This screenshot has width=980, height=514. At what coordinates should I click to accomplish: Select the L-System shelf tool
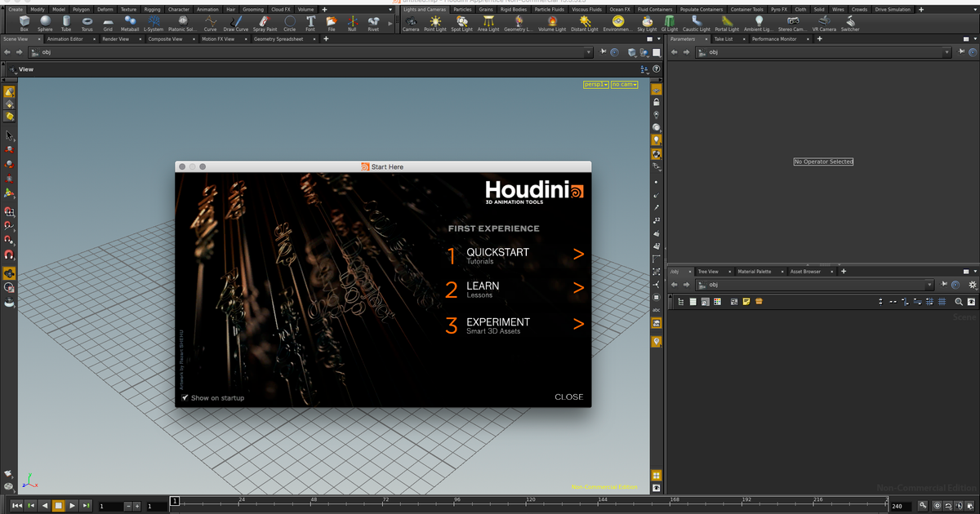pos(154,23)
